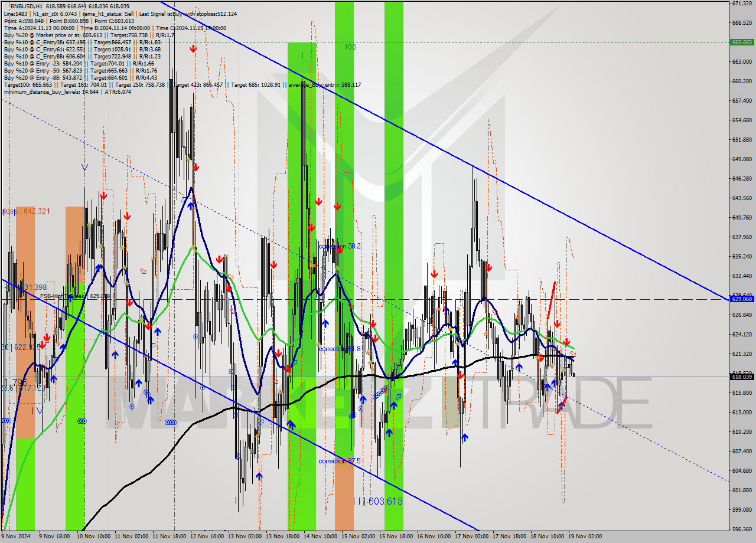This screenshot has height=543, width=756.
Task: Select the C_Entry61: 622.551 line
Action: tap(82, 49)
